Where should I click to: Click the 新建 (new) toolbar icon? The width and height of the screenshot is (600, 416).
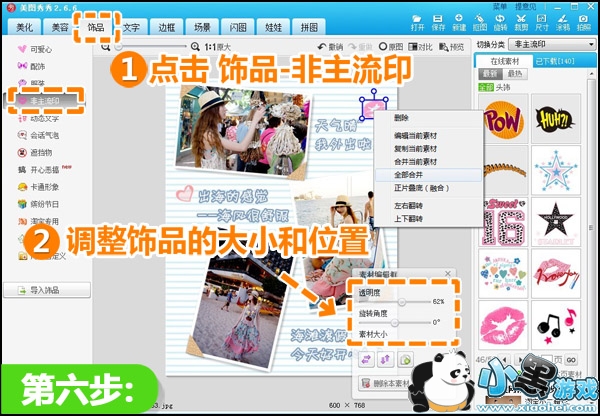(459, 22)
